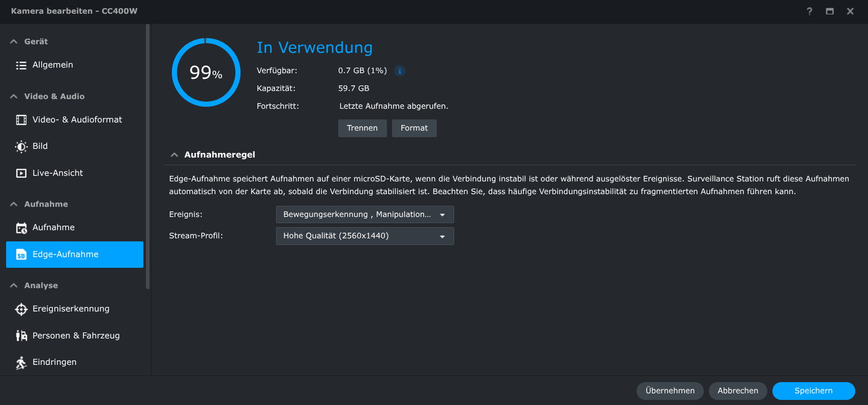The width and height of the screenshot is (868, 405).
Task: Select the Edge-Aufnahme menu item
Action: click(75, 255)
